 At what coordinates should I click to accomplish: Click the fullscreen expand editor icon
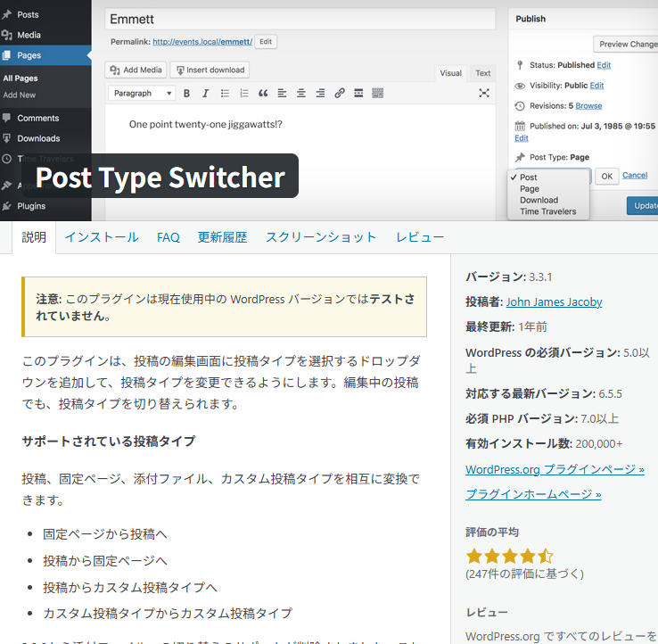(484, 93)
